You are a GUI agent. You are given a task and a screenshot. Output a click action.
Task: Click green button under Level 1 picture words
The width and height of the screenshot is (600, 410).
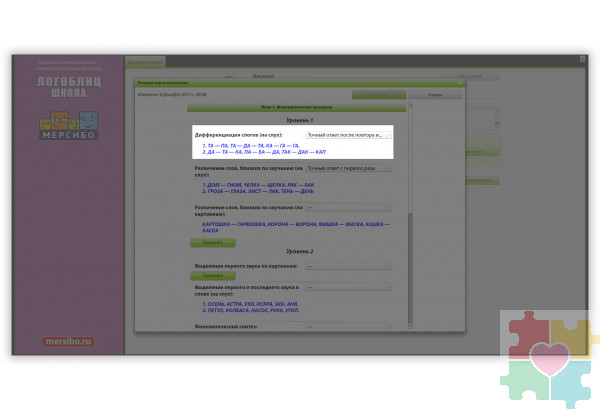pos(206,242)
